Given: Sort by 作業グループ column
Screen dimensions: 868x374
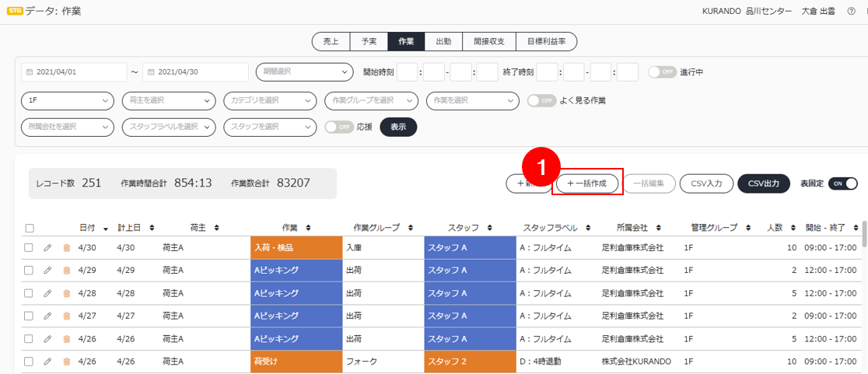Looking at the screenshot, I should pos(411,227).
